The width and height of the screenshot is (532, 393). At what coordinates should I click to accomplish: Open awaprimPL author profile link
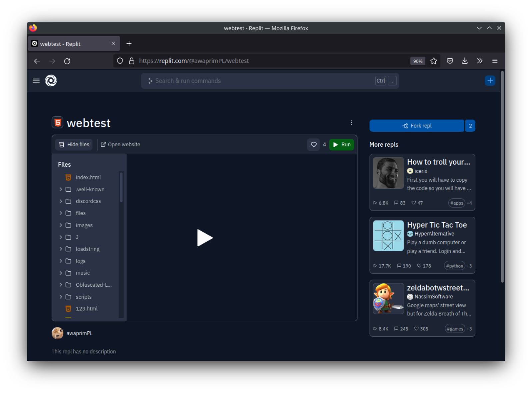pyautogui.click(x=80, y=333)
